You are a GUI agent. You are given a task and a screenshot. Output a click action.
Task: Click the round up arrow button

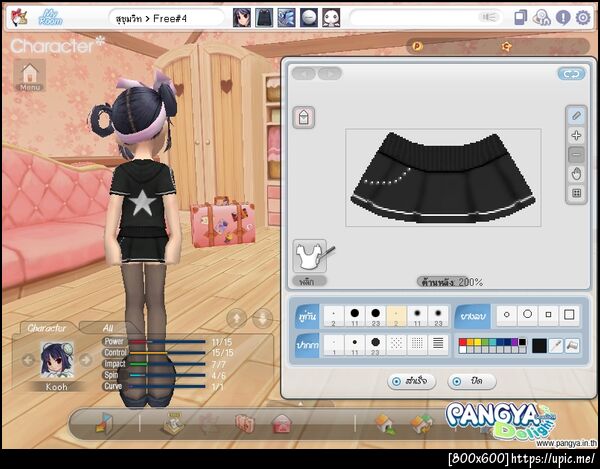click(236, 318)
